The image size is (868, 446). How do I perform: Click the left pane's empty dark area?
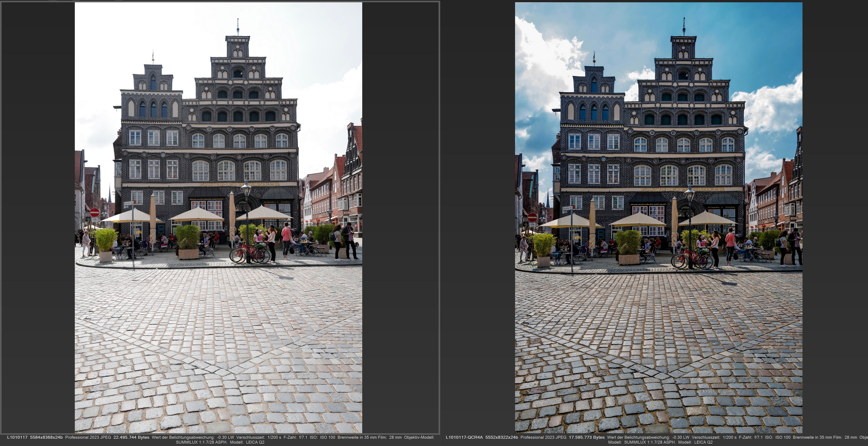(37, 216)
